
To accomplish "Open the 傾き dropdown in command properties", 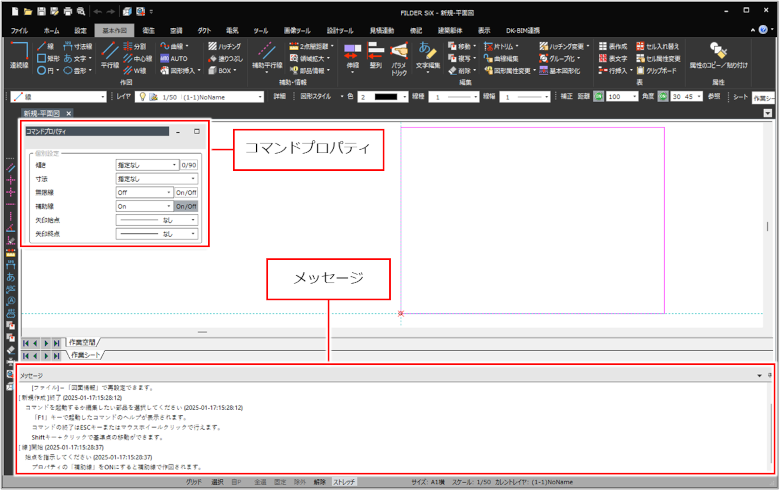I will click(146, 165).
